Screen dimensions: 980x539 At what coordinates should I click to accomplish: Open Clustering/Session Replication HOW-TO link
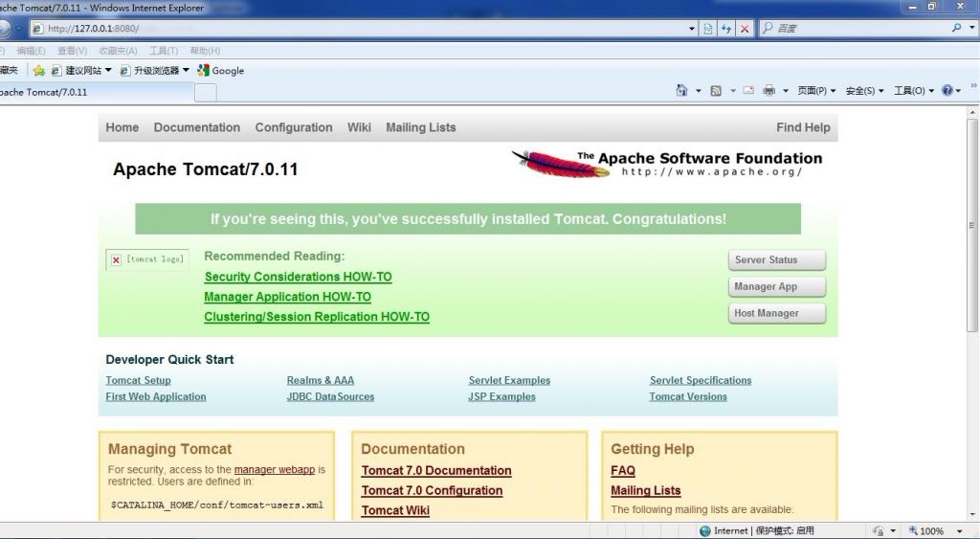[317, 317]
